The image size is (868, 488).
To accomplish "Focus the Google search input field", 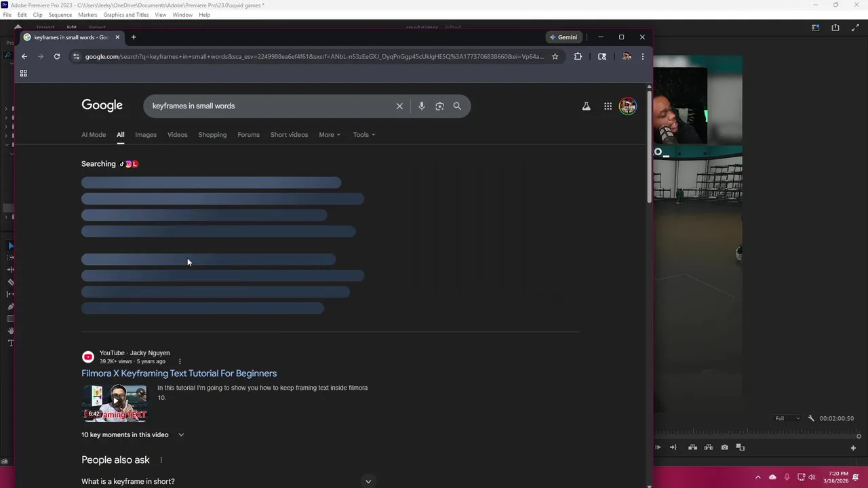I will pyautogui.click(x=271, y=106).
